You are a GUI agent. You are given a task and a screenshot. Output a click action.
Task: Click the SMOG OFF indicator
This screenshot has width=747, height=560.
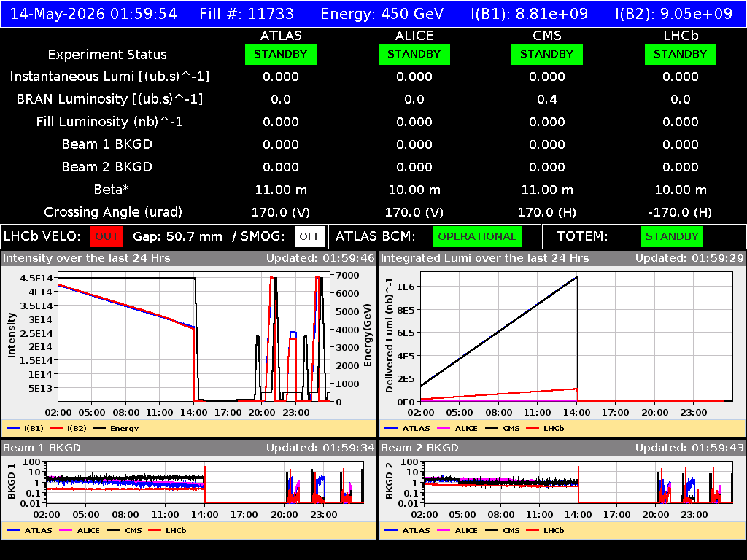click(310, 236)
